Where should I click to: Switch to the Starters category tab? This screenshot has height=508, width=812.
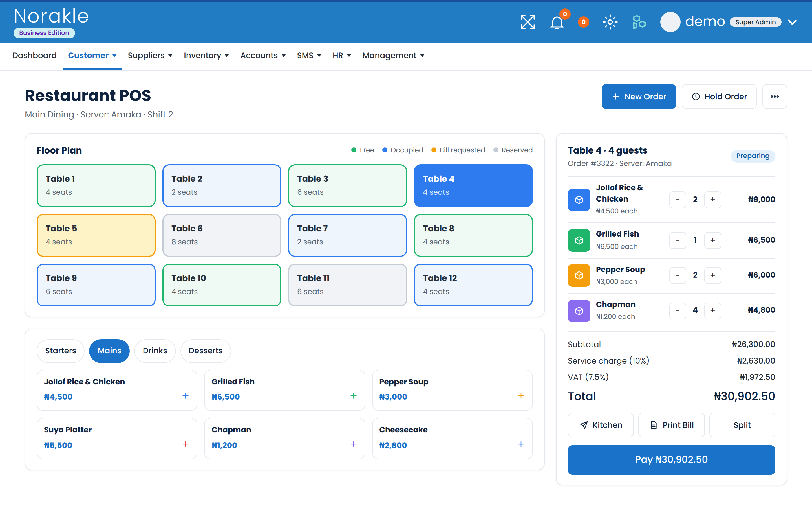click(60, 351)
